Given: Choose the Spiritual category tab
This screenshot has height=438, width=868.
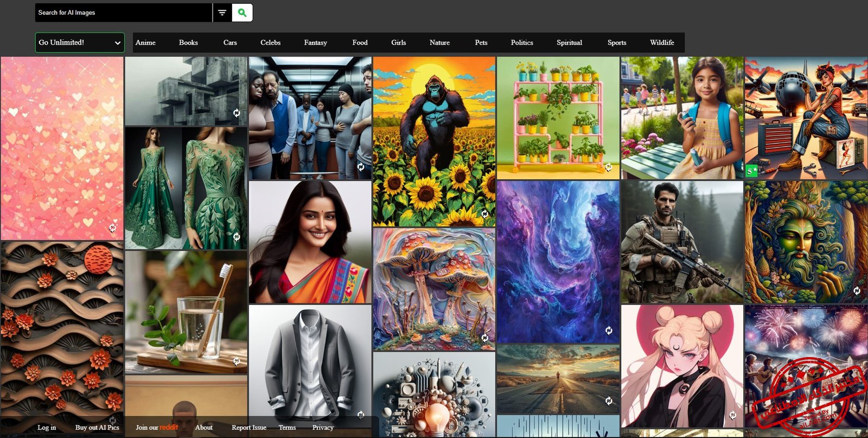Looking at the screenshot, I should click(x=569, y=42).
